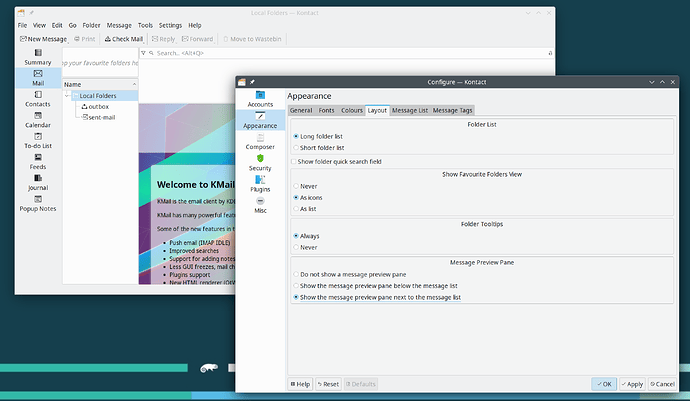The height and width of the screenshot is (401, 690).
Task: Select Never under Folder Tooltips
Action: [x=305, y=247]
